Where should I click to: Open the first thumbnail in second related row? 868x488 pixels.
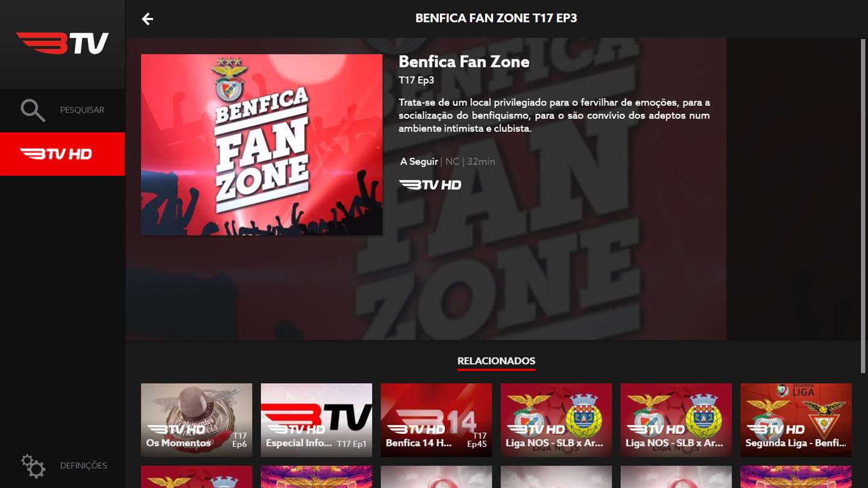click(197, 477)
